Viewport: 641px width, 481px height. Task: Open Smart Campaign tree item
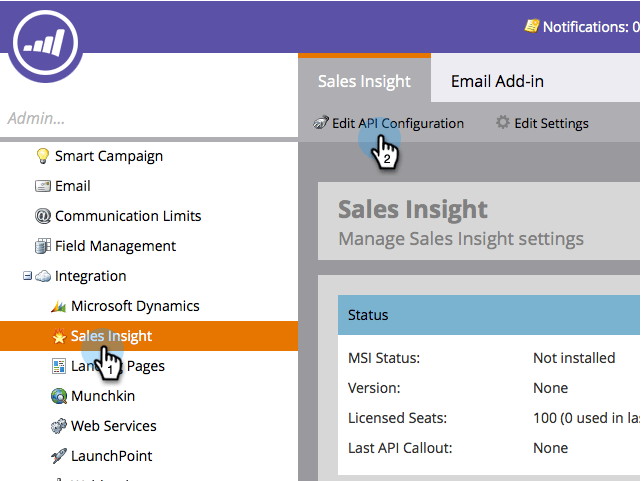108,156
